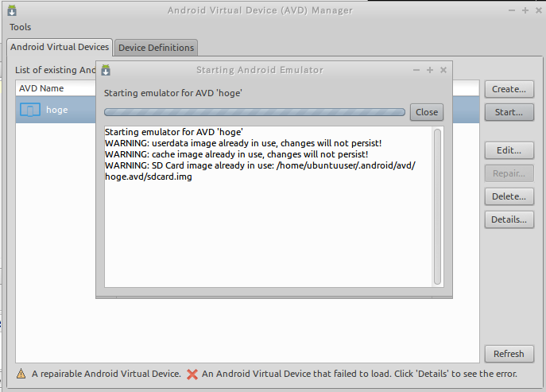546x392 pixels.
Task: Close the Starting Android Emulator dialog via Close button
Action: [427, 112]
